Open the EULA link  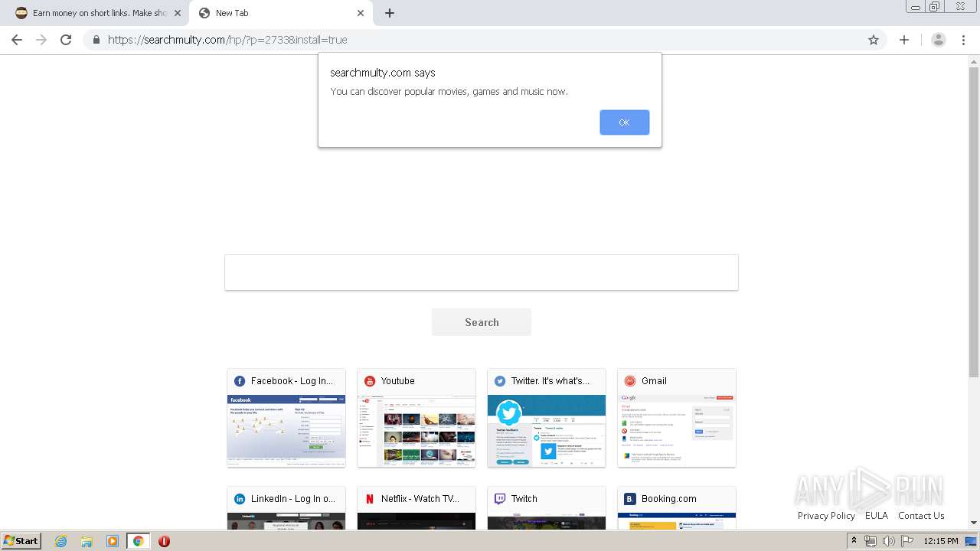pyautogui.click(x=877, y=516)
